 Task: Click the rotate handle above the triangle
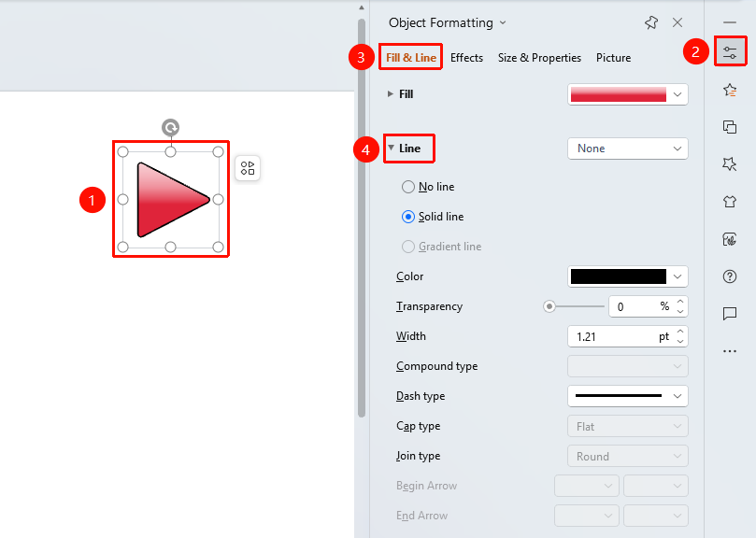171,128
